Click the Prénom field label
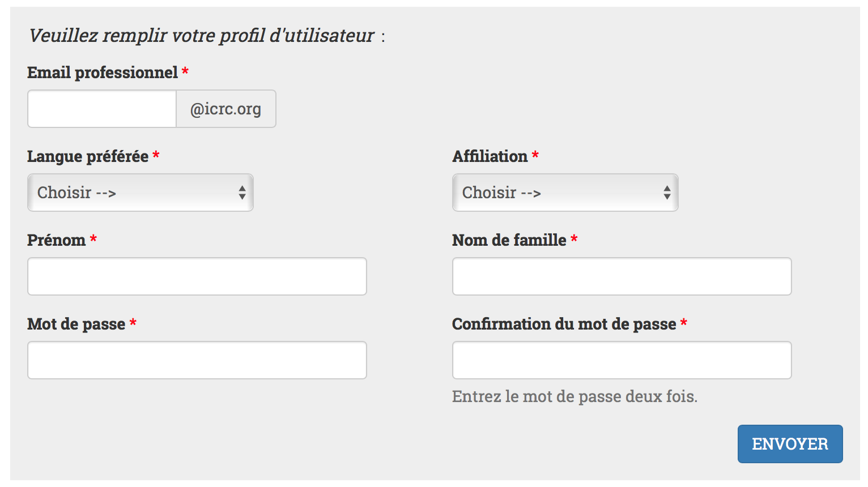This screenshot has height=487, width=868. [x=55, y=240]
